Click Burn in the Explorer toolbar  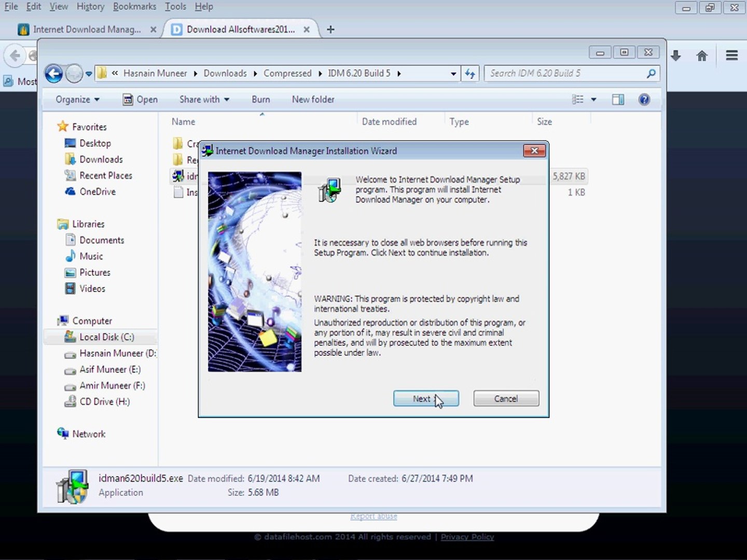tap(261, 100)
